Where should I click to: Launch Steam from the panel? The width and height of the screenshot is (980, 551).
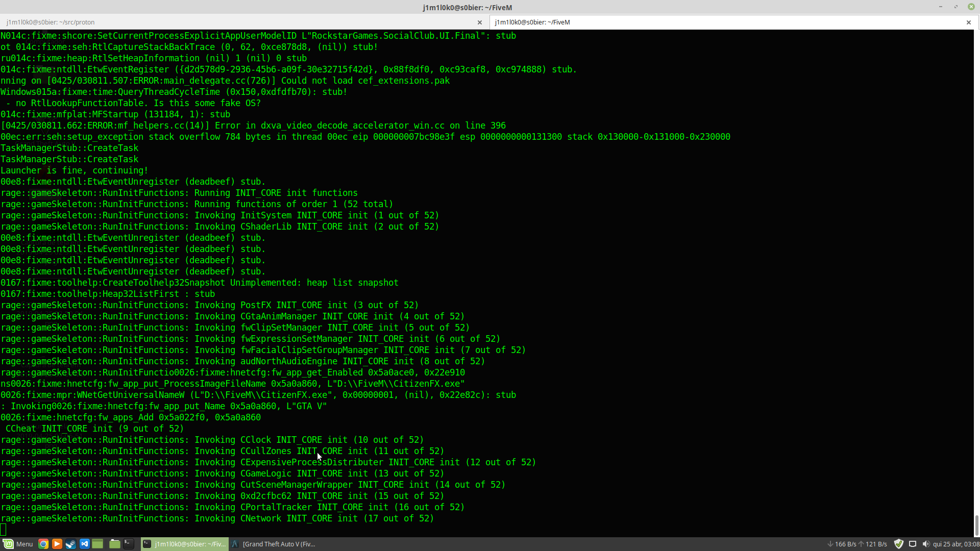coord(71,544)
